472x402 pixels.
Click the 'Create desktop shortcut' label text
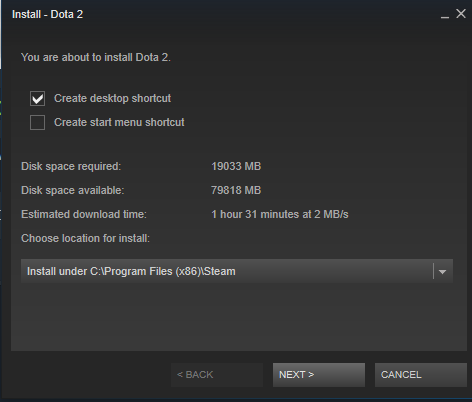click(112, 98)
